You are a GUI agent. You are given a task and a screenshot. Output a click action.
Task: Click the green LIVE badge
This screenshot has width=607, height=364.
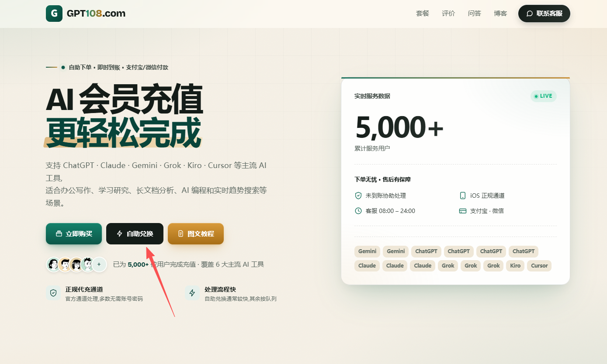click(x=544, y=96)
